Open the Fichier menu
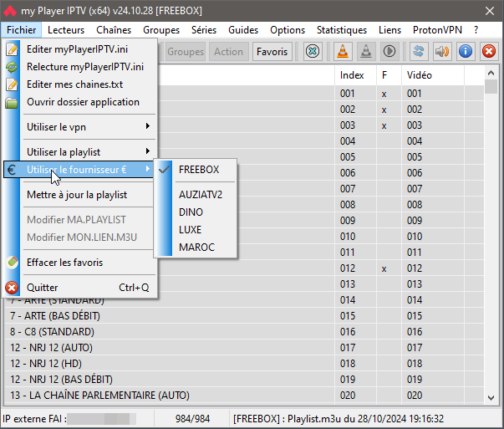 point(21,30)
